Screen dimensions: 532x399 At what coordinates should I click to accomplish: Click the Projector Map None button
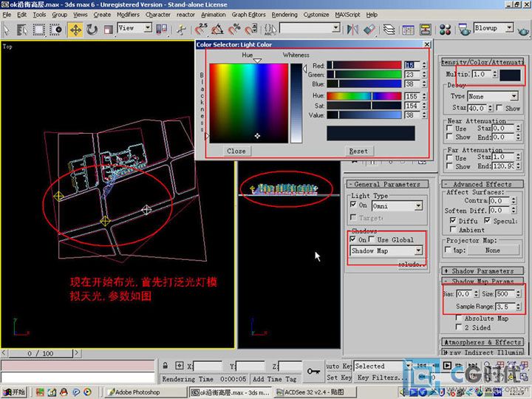[x=493, y=250]
